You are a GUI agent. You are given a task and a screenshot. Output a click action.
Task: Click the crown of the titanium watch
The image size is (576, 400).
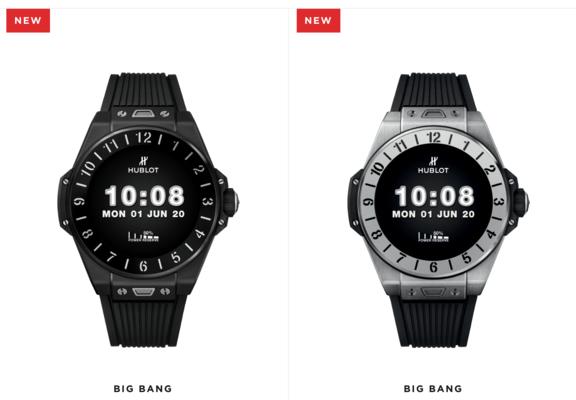(x=522, y=202)
